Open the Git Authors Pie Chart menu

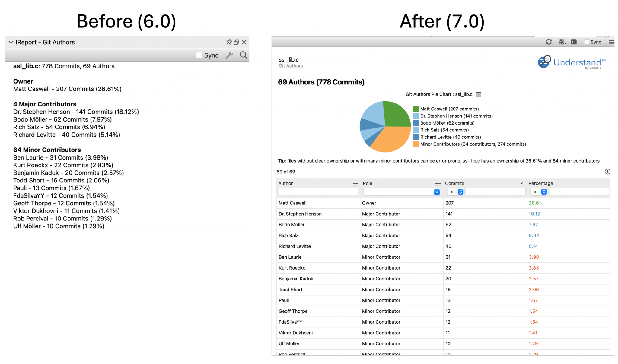point(478,94)
